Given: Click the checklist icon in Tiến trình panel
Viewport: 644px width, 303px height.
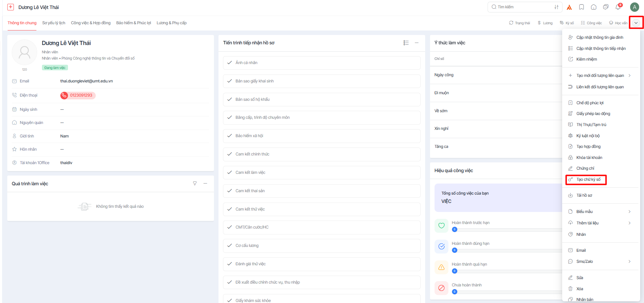Looking at the screenshot, I should (406, 43).
